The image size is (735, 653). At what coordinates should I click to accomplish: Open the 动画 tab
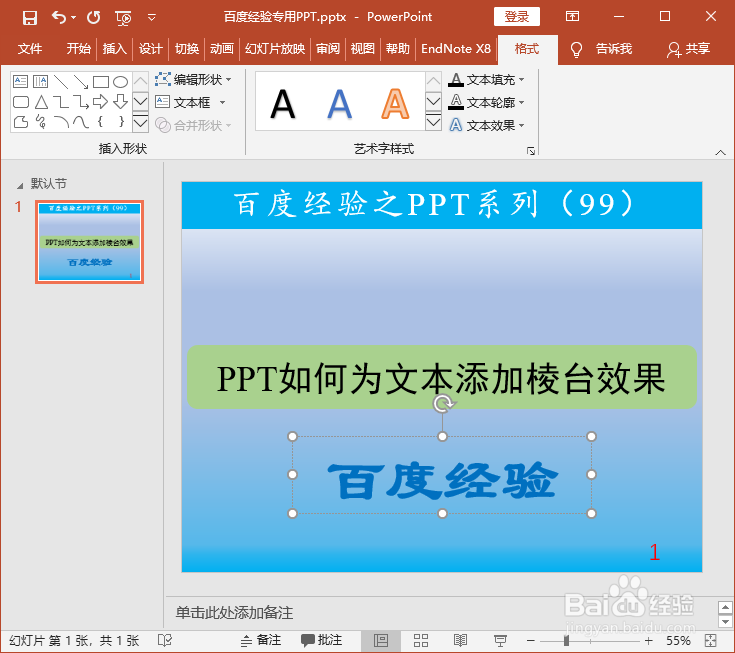(x=222, y=49)
